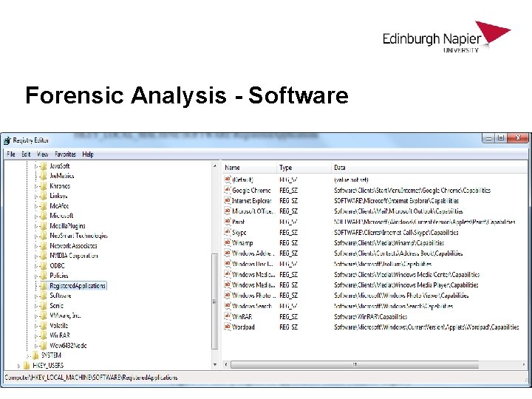This screenshot has height=399, width=532.
Task: Click the WinRAR folder icon in tree
Action: click(44, 335)
